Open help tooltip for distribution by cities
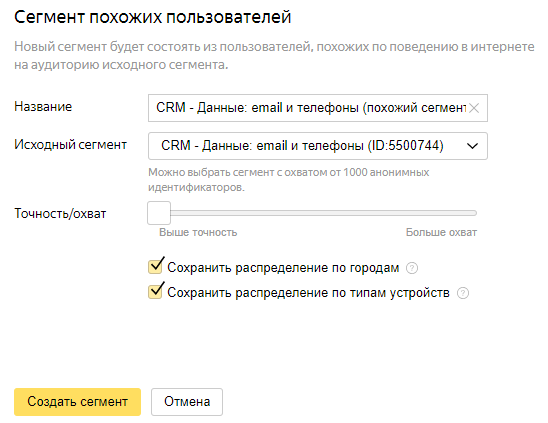The image size is (548, 423). (412, 268)
